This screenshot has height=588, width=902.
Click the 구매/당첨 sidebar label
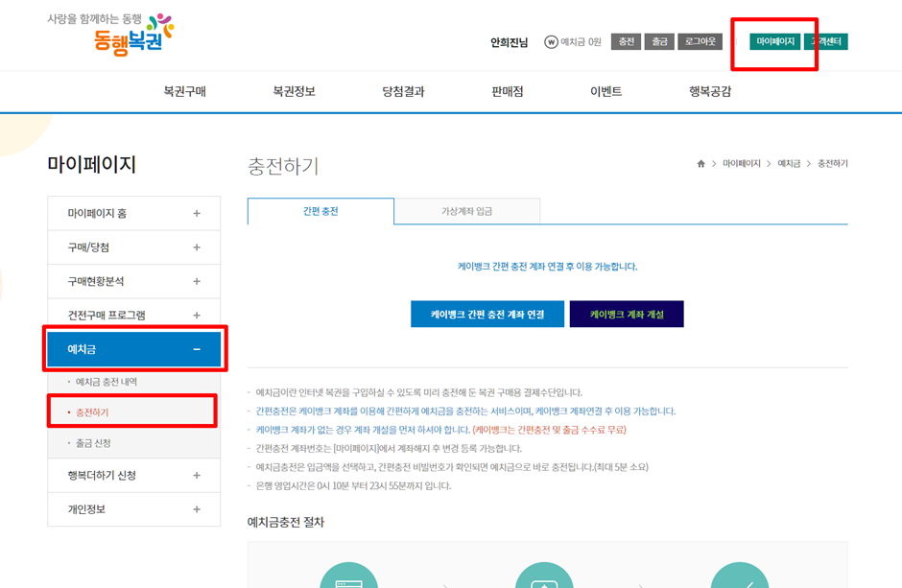coord(88,247)
